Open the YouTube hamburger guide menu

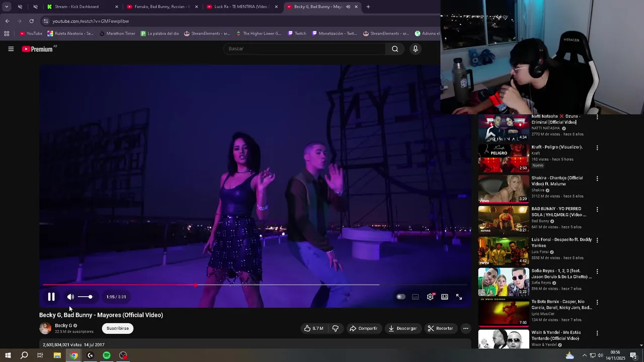[x=11, y=49]
